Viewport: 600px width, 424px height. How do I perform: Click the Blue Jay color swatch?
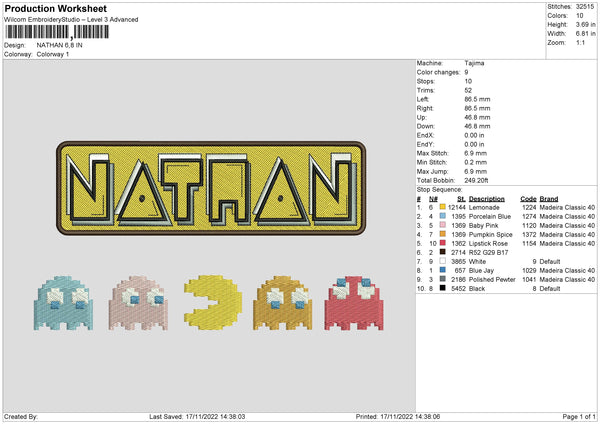coord(442,270)
